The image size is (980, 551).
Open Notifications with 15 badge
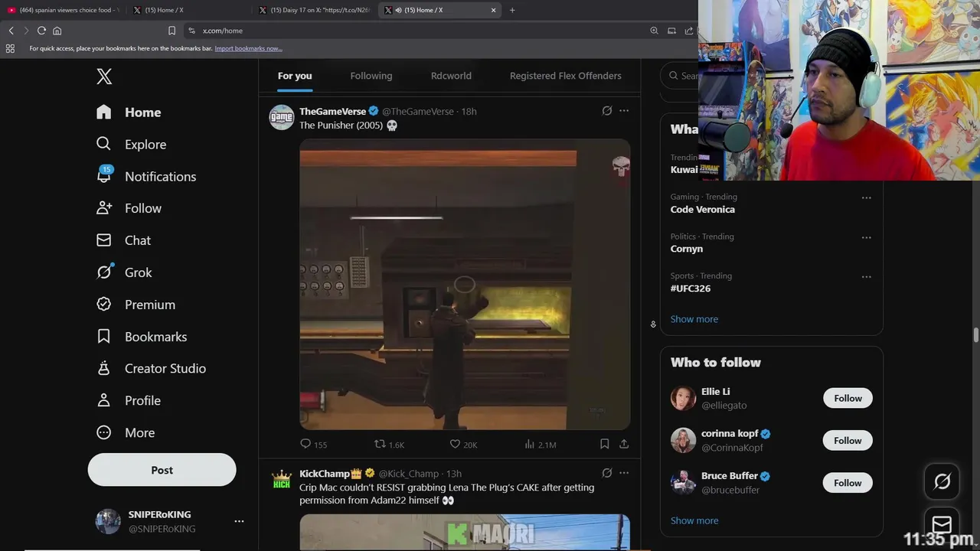point(145,176)
